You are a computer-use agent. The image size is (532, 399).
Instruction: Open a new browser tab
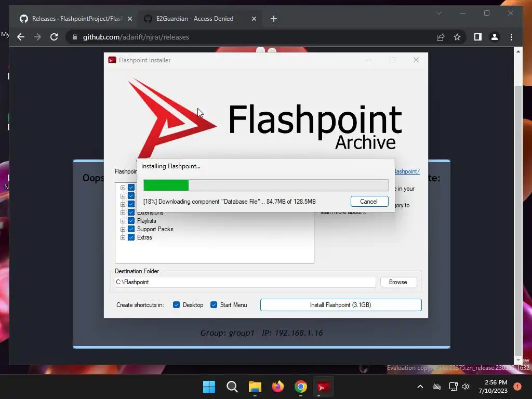274,19
